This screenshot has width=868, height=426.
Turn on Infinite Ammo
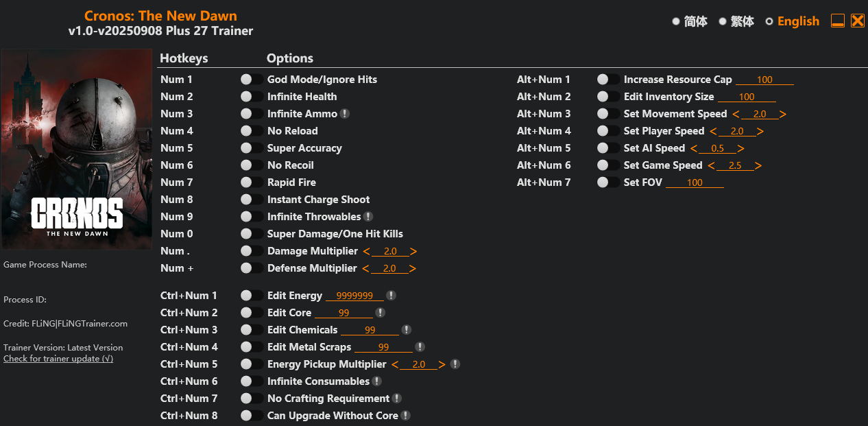pyautogui.click(x=252, y=114)
